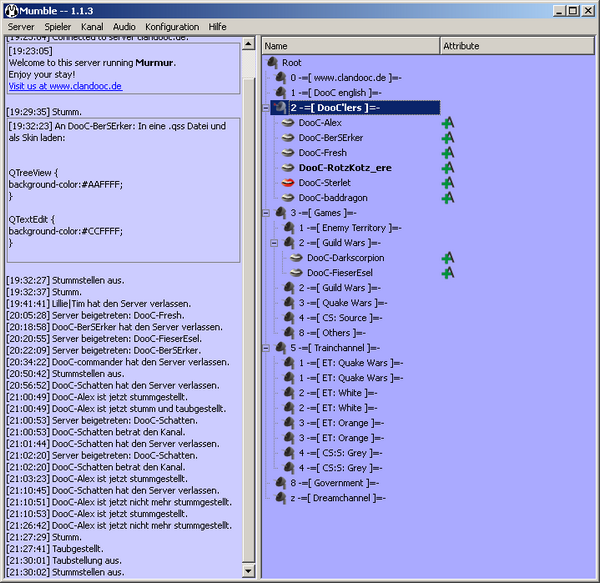The width and height of the screenshot is (600, 583).
Task: Click log text 'background-color:#AAFFFF;'
Action: [66, 184]
